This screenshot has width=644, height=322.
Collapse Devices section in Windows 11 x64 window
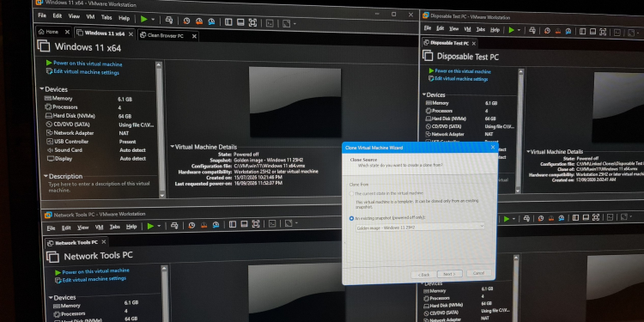click(x=42, y=89)
